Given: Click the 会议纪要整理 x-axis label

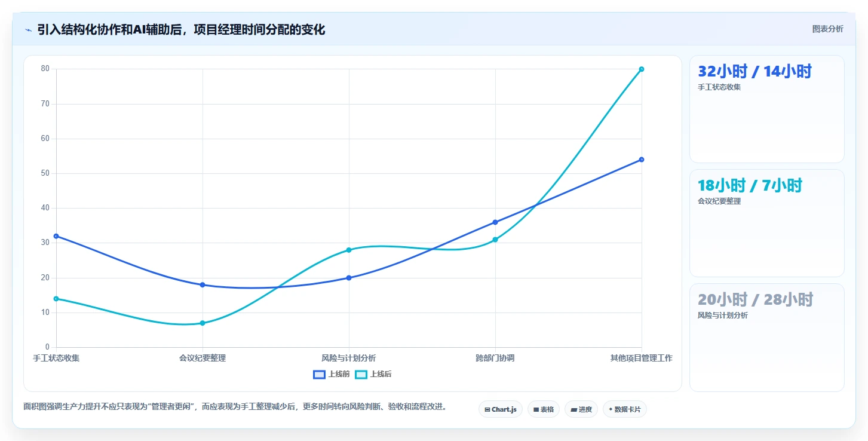Looking at the screenshot, I should click(x=203, y=358).
